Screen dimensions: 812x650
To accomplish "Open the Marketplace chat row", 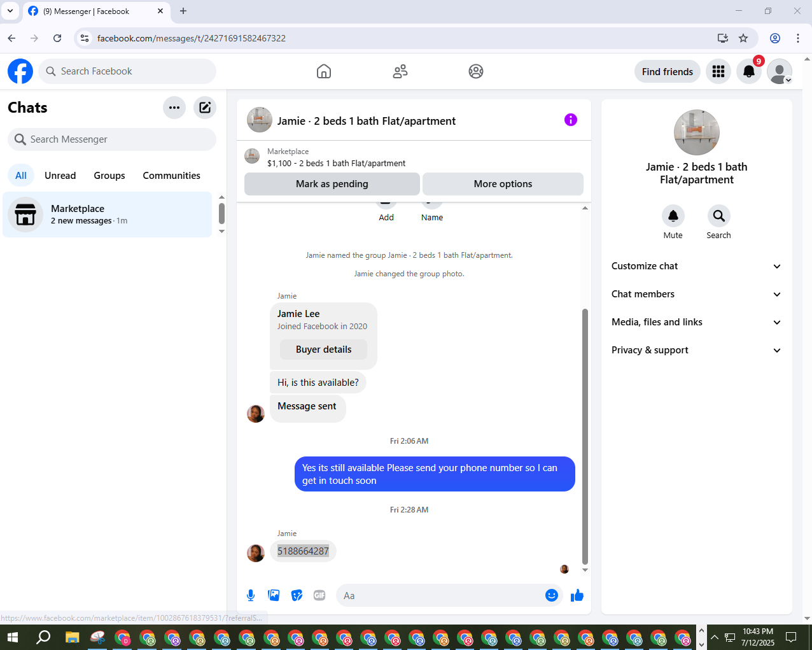I will (x=107, y=215).
